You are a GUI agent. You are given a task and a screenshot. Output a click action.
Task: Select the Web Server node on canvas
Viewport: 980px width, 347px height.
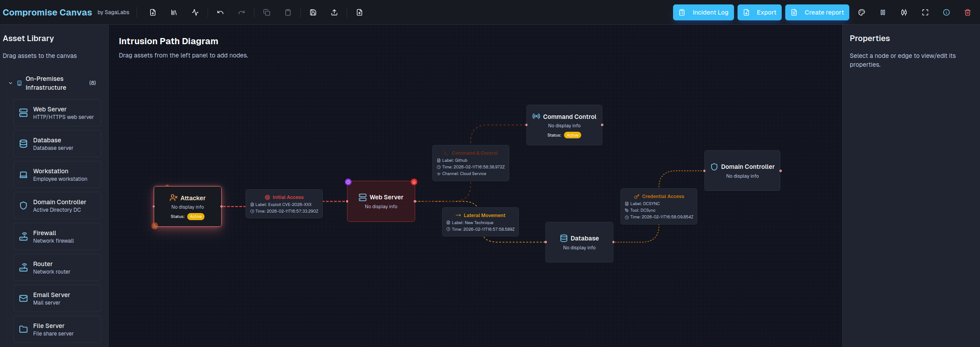coord(381,201)
